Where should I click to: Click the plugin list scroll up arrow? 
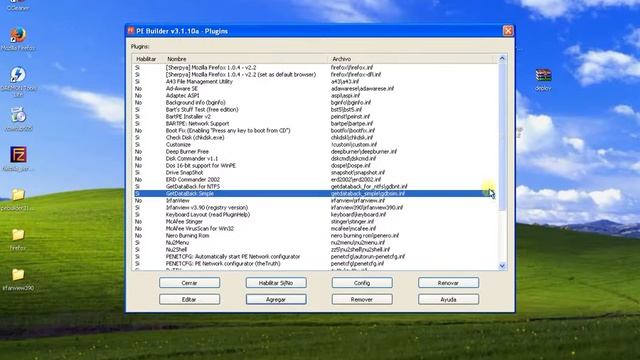[x=502, y=59]
